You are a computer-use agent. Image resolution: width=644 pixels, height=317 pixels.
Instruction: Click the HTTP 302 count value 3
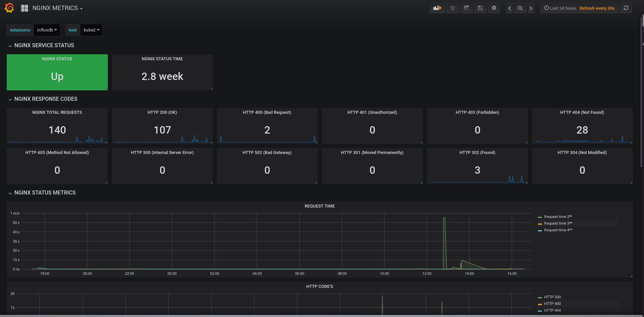pyautogui.click(x=478, y=170)
